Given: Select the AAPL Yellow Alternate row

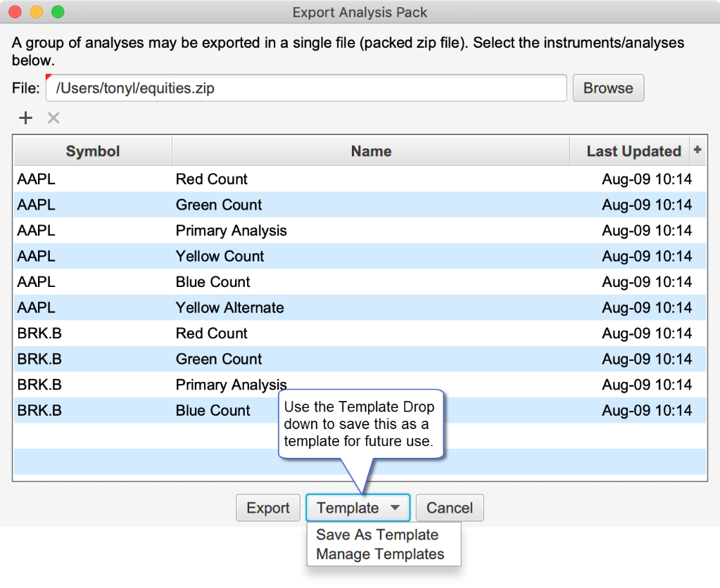Looking at the screenshot, I should (x=360, y=307).
